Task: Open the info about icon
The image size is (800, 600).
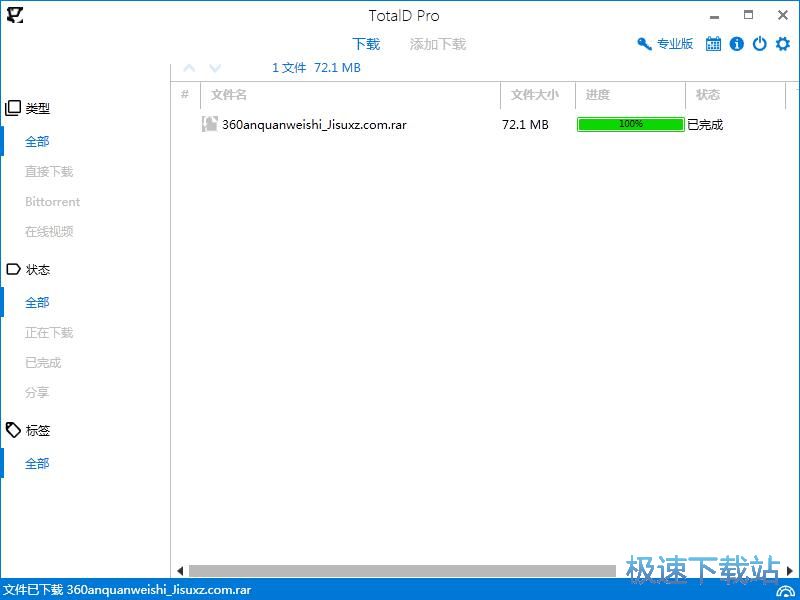Action: [736, 44]
